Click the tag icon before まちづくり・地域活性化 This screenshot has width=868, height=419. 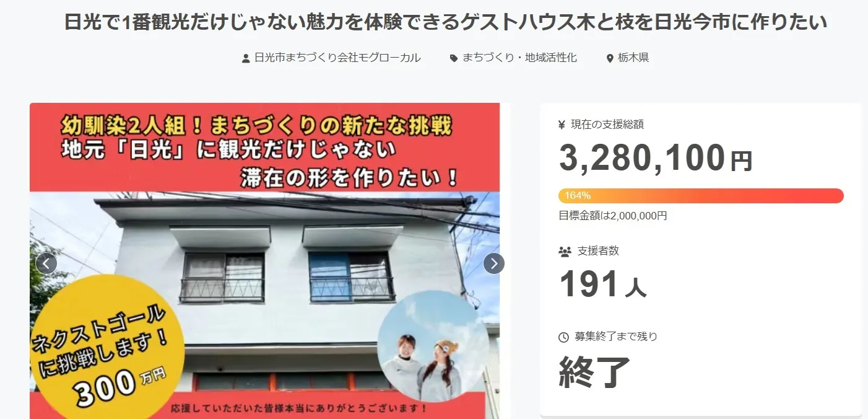pos(454,58)
